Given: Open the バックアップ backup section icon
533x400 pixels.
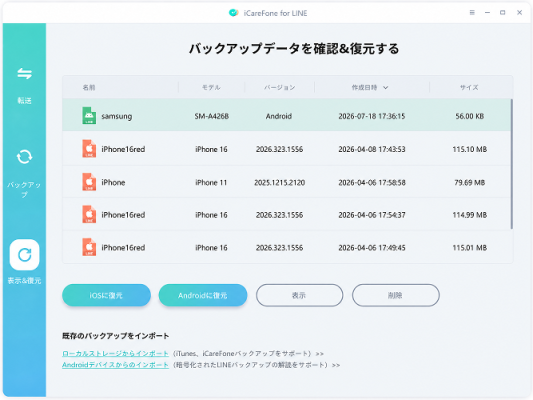Looking at the screenshot, I should 24,157.
